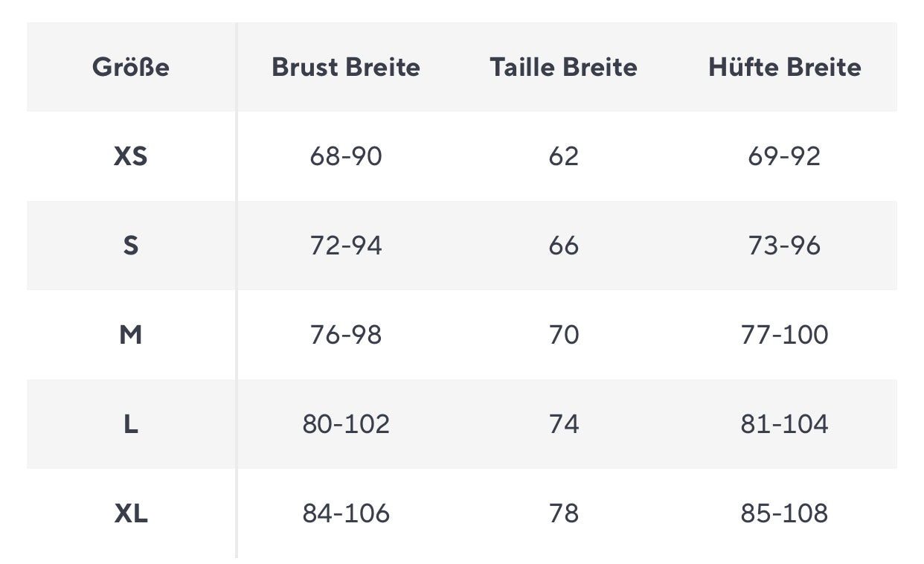Click the 85-108 hip width cell
Screen dimensions: 924x564
(x=784, y=513)
